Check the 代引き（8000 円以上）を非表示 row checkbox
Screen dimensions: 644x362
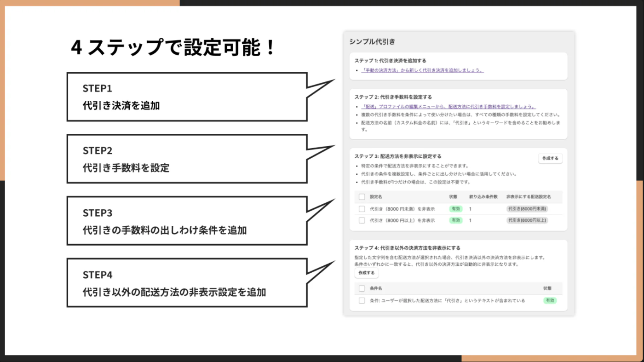(x=362, y=220)
